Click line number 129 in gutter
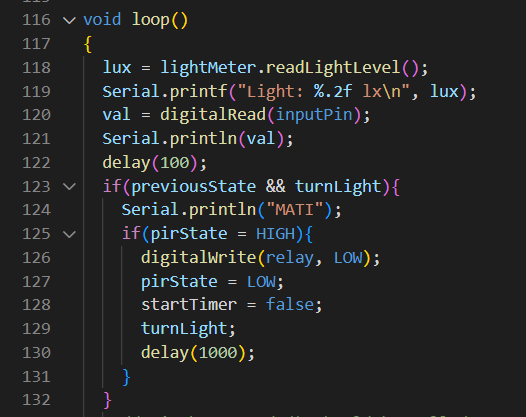This screenshot has width=526, height=417. pos(36,329)
